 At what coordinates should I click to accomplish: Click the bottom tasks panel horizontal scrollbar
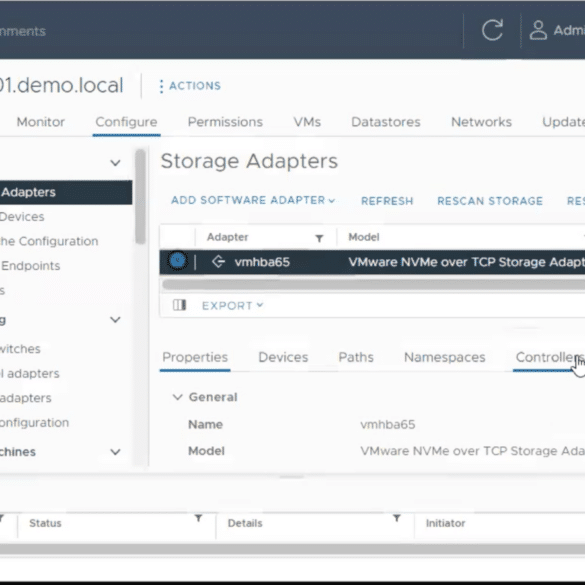(x=292, y=549)
